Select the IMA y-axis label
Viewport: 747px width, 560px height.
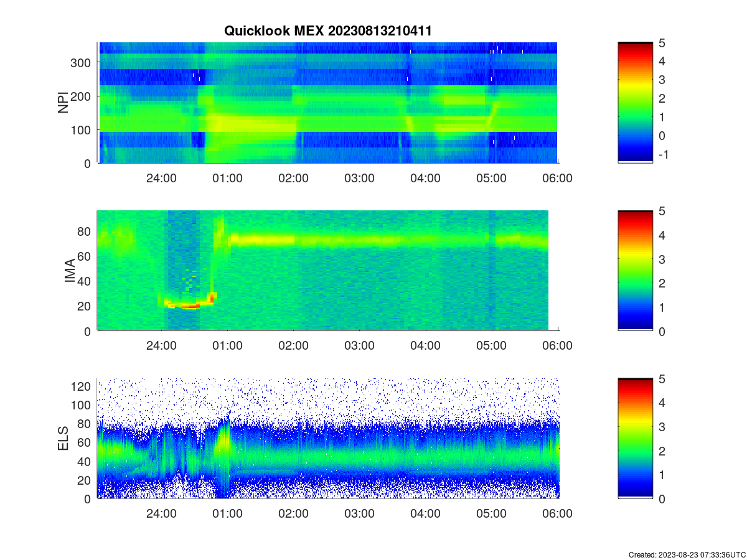pos(70,271)
